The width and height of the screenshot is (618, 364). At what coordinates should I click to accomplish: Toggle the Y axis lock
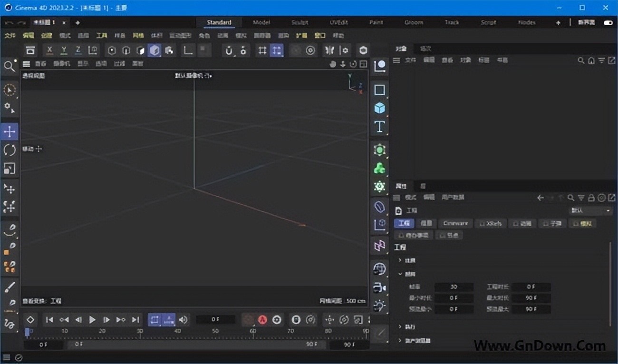coord(64,50)
